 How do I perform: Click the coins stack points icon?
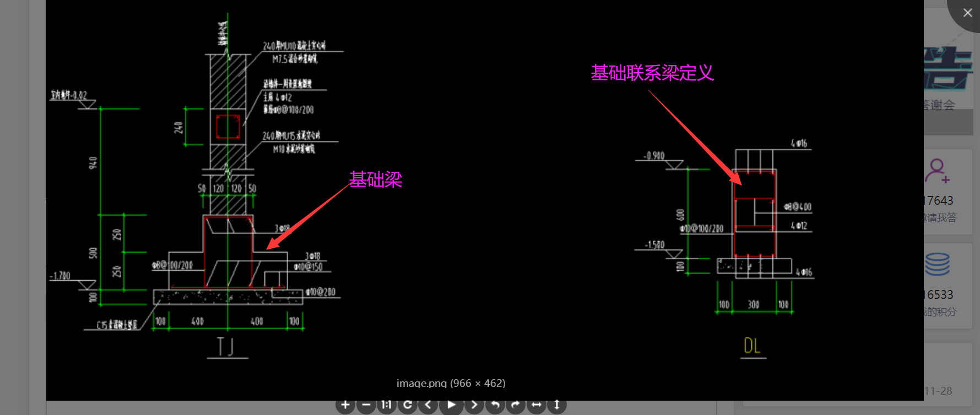tap(937, 264)
